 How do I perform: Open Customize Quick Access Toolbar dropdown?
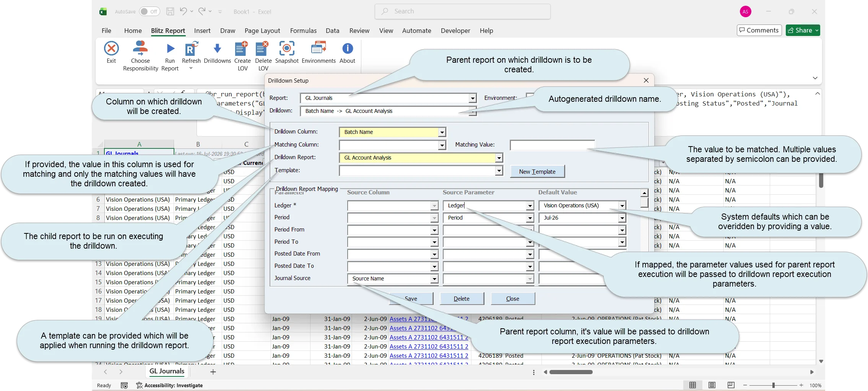click(x=220, y=11)
